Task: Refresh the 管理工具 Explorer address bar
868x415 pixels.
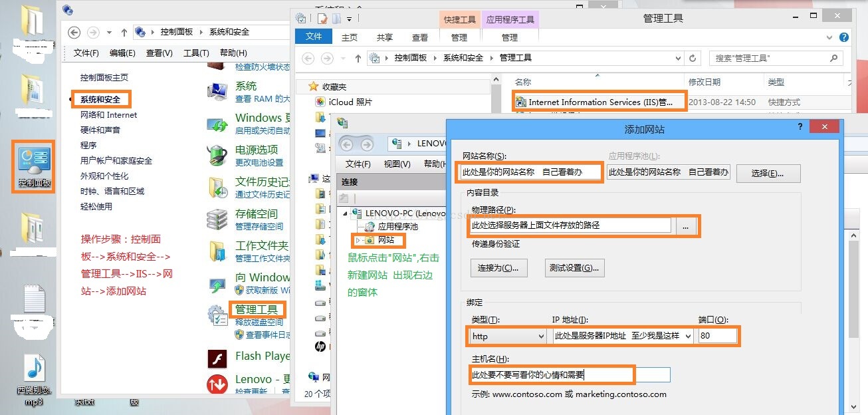Action: tap(693, 59)
